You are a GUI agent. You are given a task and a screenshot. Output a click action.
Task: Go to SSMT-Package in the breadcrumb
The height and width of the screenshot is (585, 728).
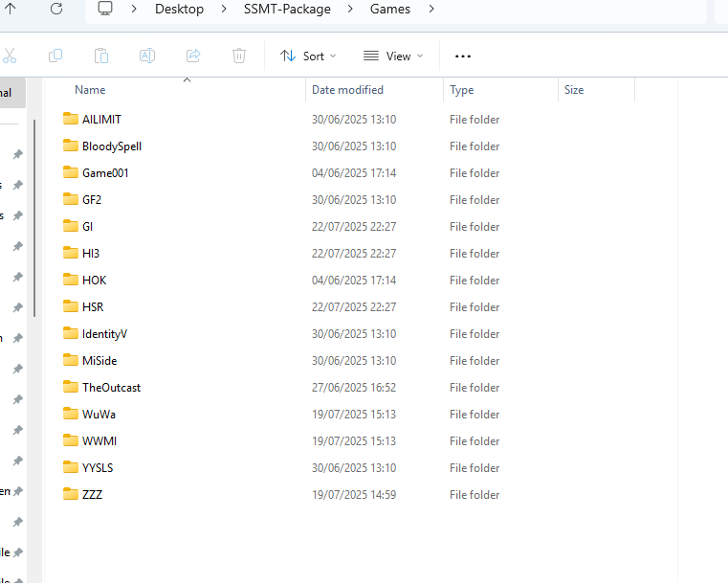point(287,9)
